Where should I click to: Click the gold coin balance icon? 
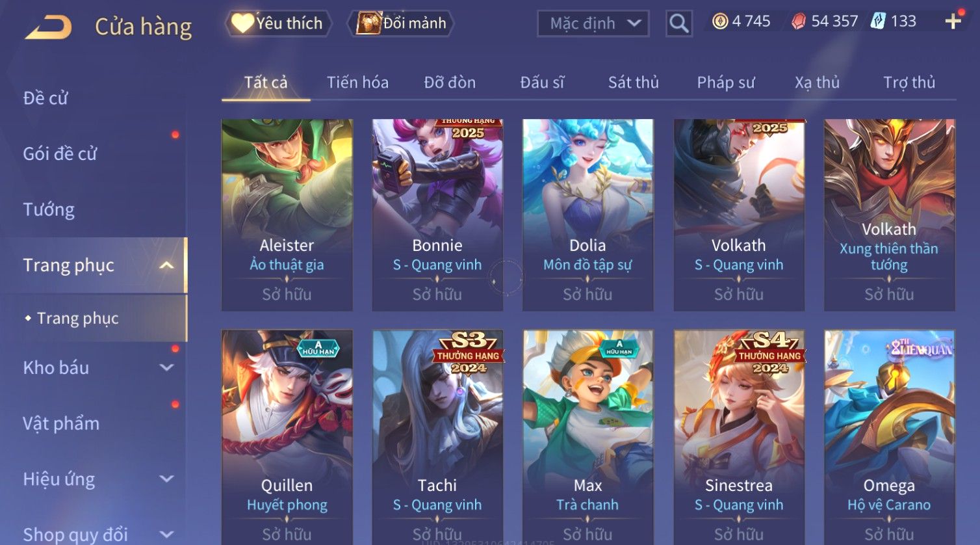(720, 21)
